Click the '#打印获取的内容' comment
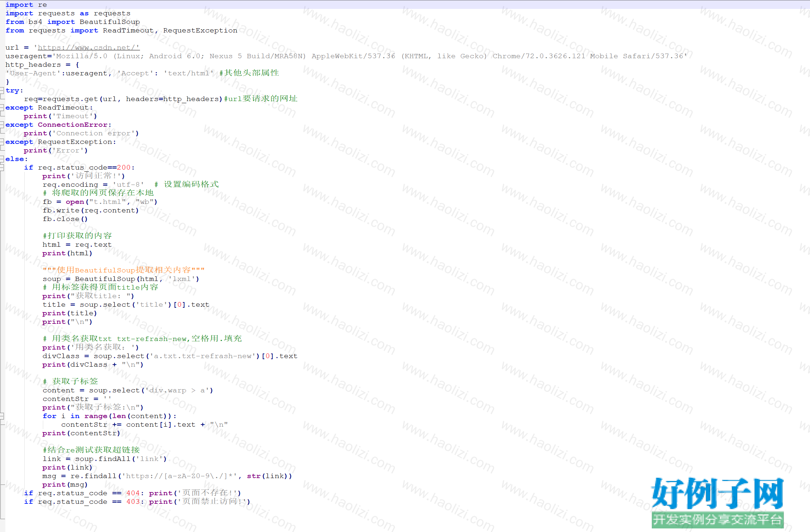Viewport: 810px width, 532px height. [x=77, y=236]
